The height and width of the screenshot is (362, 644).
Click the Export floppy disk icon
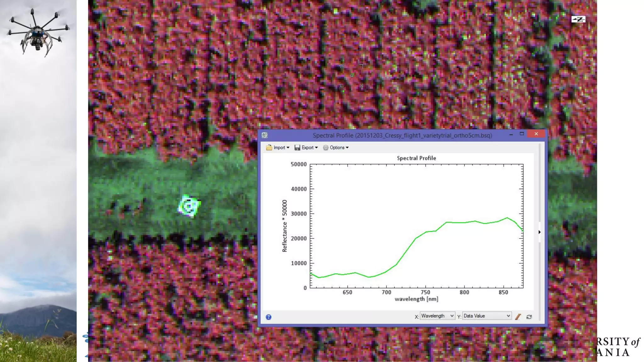[x=297, y=148]
